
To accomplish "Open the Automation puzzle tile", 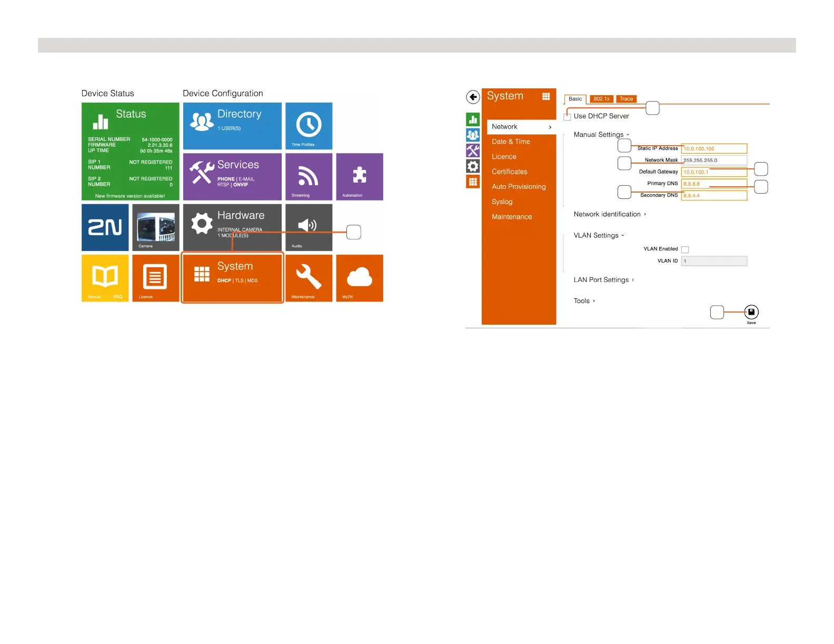I will tap(360, 177).
